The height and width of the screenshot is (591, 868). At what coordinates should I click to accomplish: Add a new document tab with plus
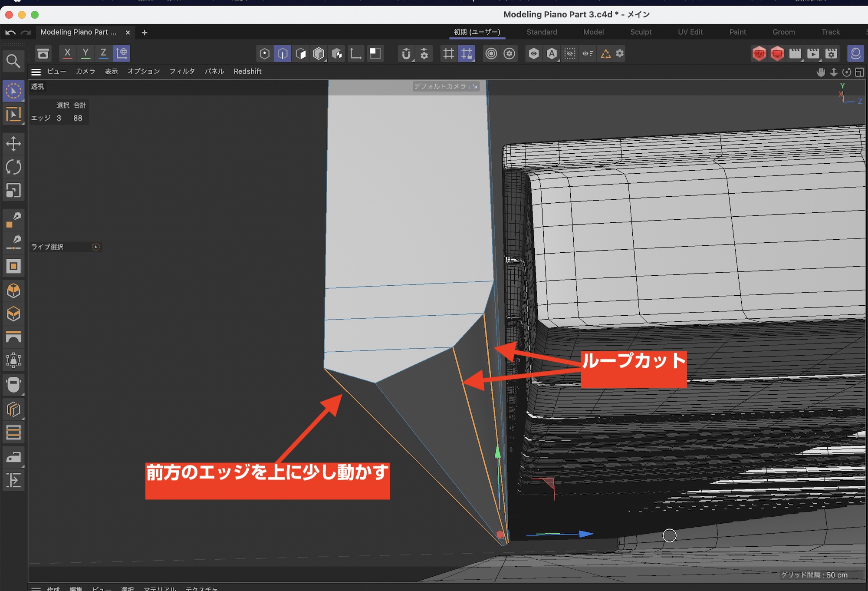145,33
